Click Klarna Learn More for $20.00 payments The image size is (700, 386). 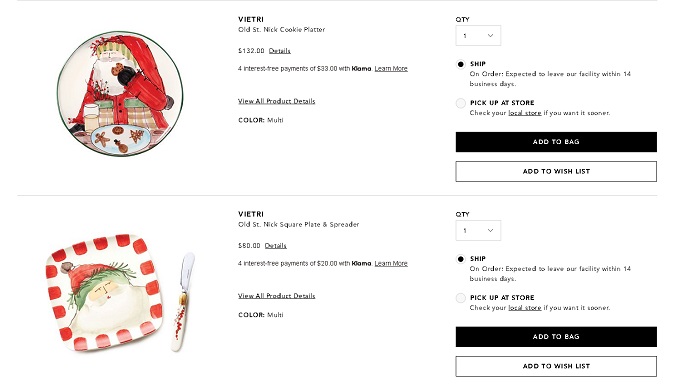pyautogui.click(x=391, y=264)
